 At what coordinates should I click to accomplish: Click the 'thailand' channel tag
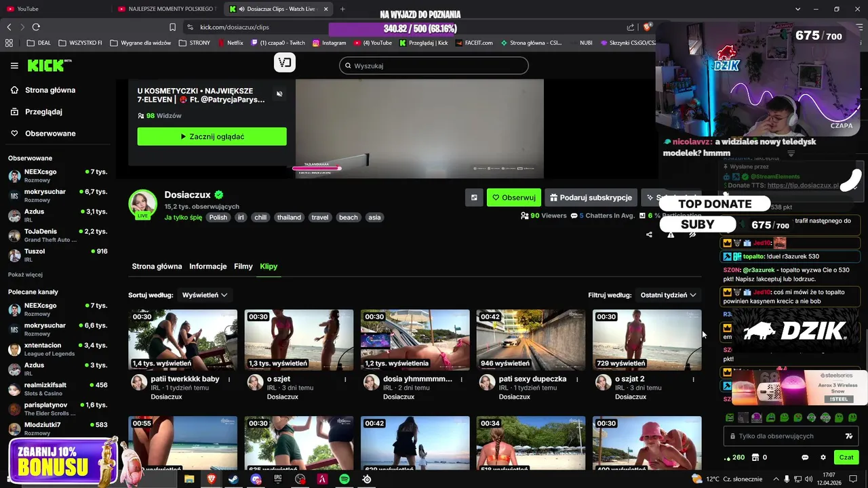point(289,218)
